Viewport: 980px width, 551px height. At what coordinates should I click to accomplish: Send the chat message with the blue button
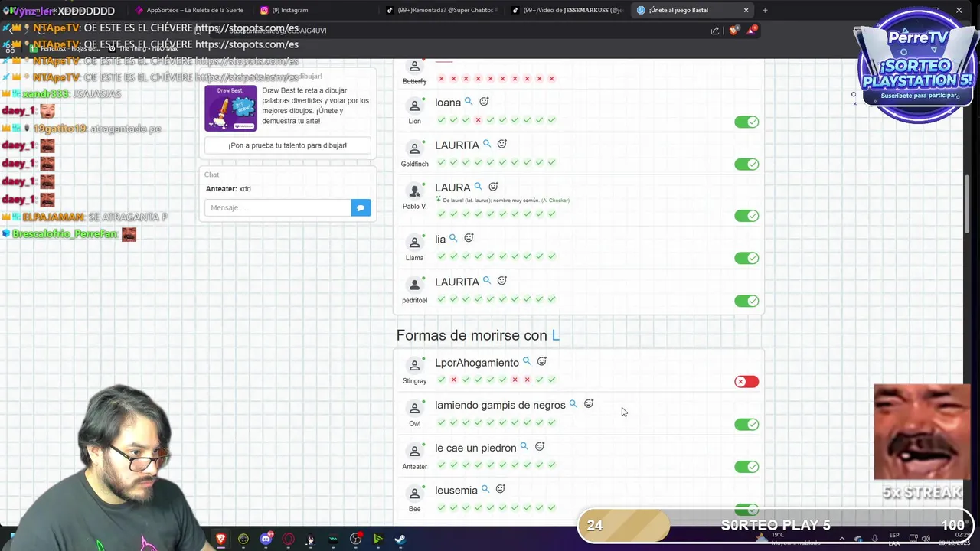(x=361, y=207)
